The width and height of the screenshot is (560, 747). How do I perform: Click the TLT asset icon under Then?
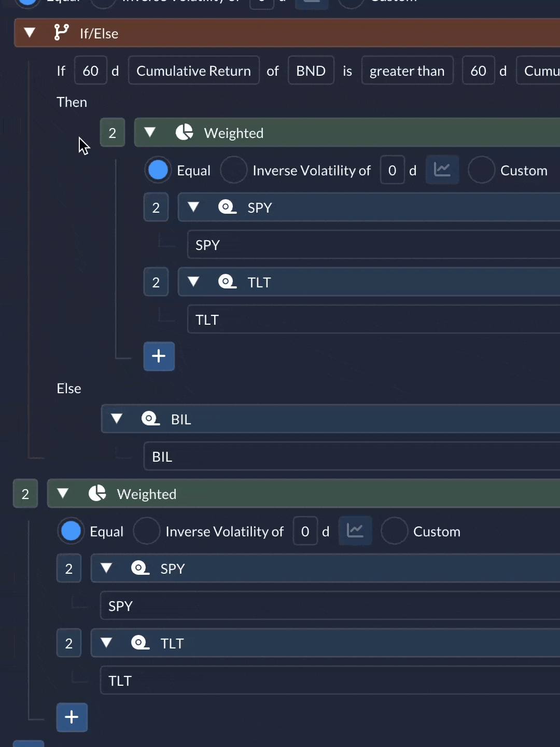pyautogui.click(x=227, y=282)
